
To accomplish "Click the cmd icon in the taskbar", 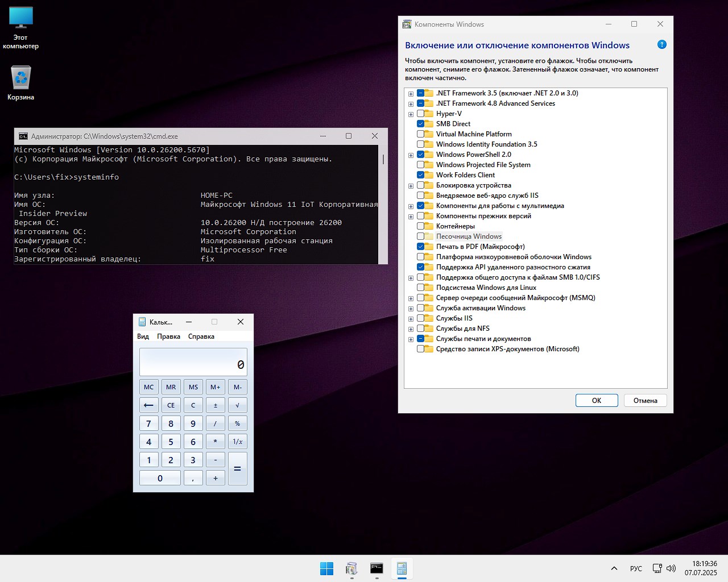I will (377, 568).
